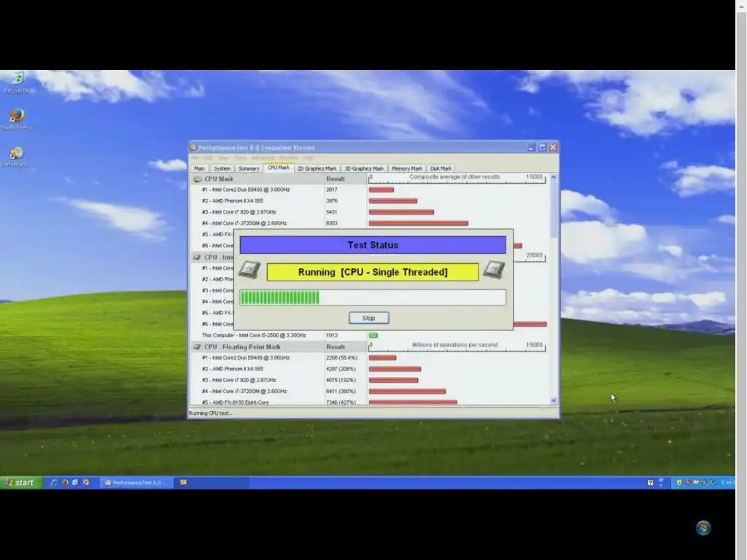
Task: Click the green bar for This Computer result
Action: tap(373, 335)
